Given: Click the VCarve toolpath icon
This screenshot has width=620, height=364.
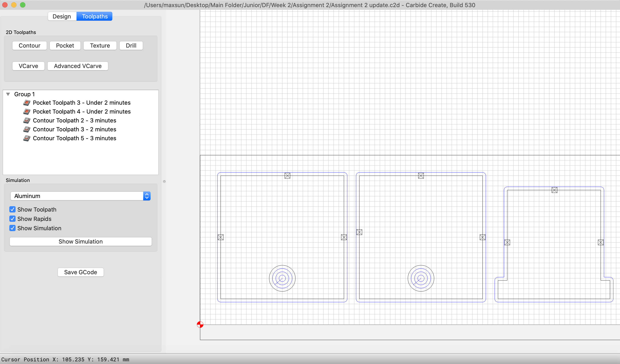Looking at the screenshot, I should [x=28, y=66].
